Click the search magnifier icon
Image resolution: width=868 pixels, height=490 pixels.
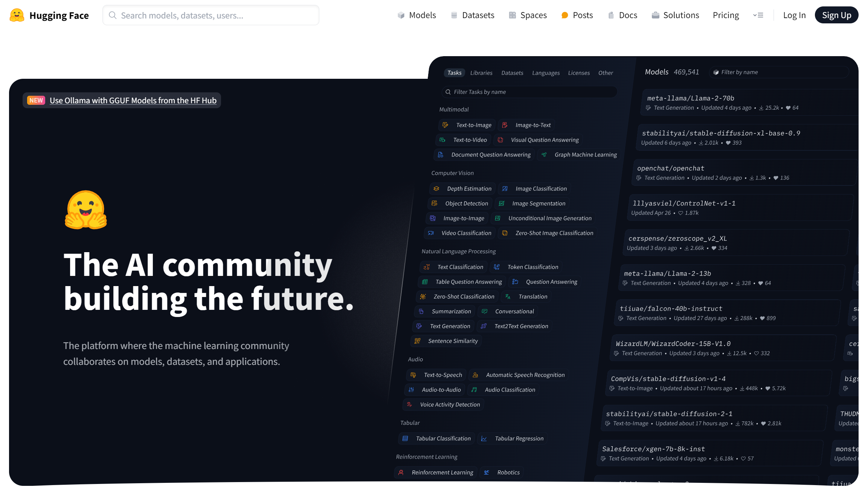[112, 15]
